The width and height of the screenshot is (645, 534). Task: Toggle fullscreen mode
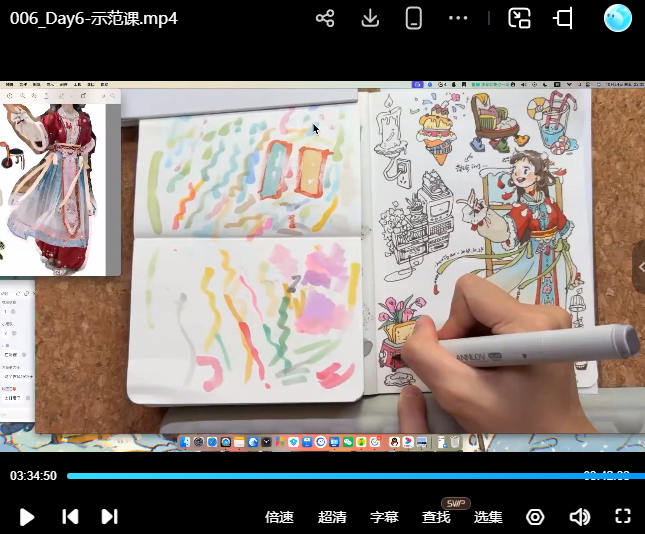623,517
